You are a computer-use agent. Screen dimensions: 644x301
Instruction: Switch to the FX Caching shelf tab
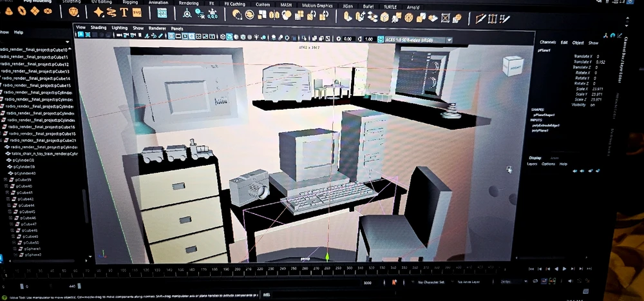tap(235, 4)
